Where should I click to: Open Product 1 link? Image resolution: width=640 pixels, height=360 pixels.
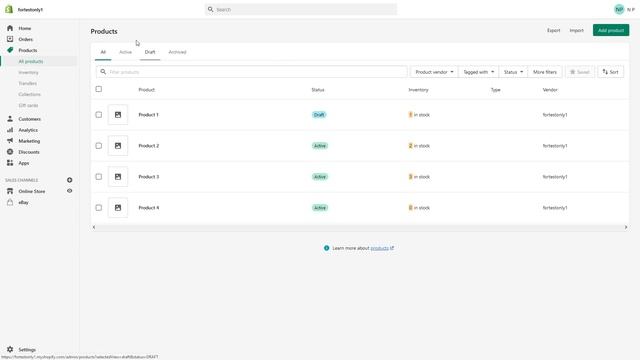149,115
